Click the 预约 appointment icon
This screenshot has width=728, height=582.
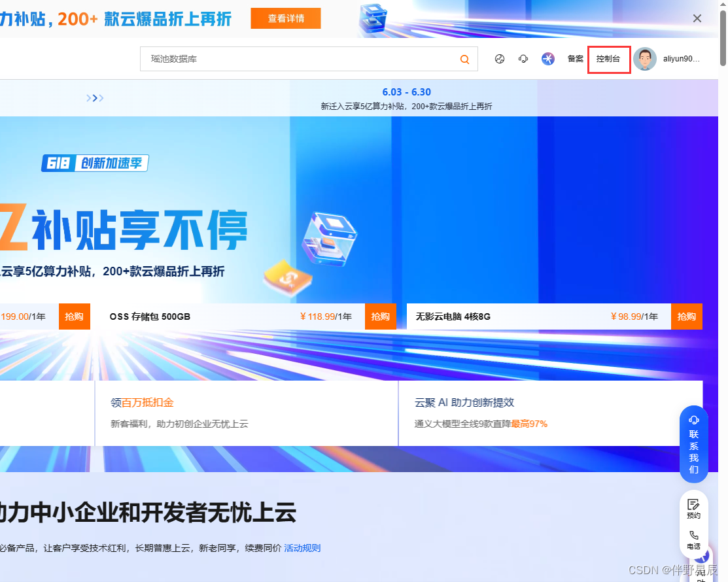pos(693,509)
